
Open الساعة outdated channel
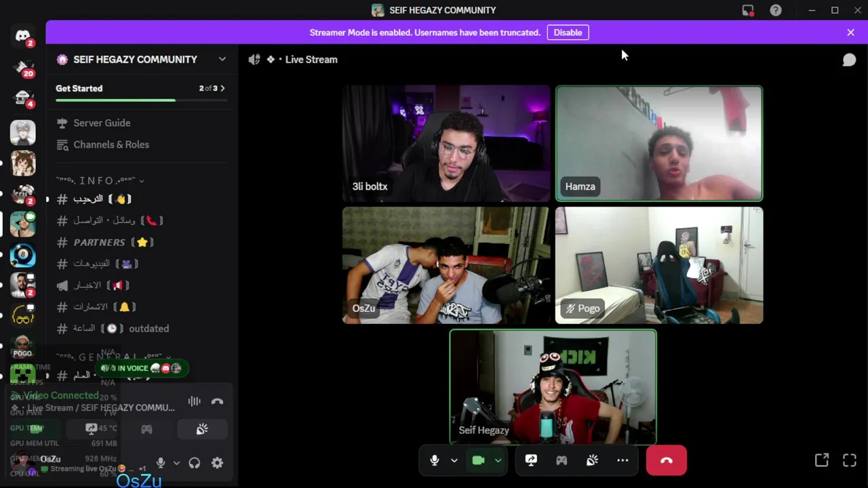141,329
